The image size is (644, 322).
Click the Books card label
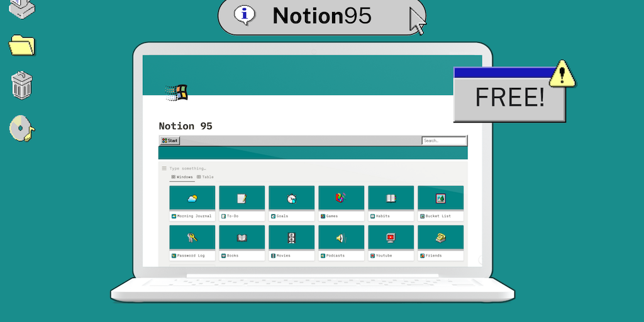point(233,255)
